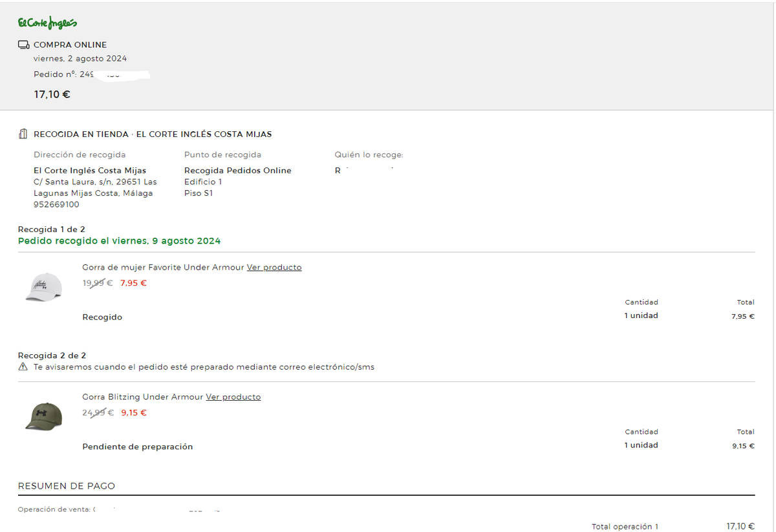
Task: Click the 'Recogido' status text
Action: click(x=102, y=317)
